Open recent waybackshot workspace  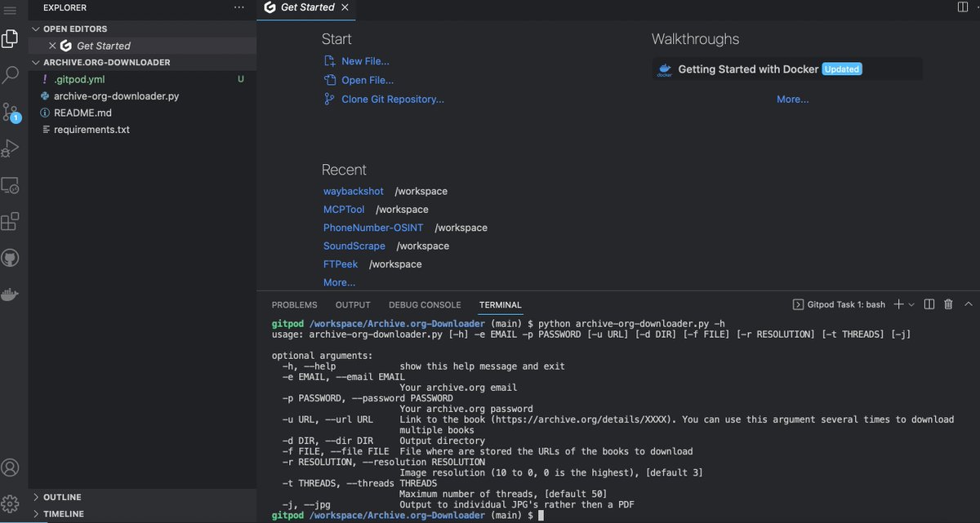click(x=353, y=191)
